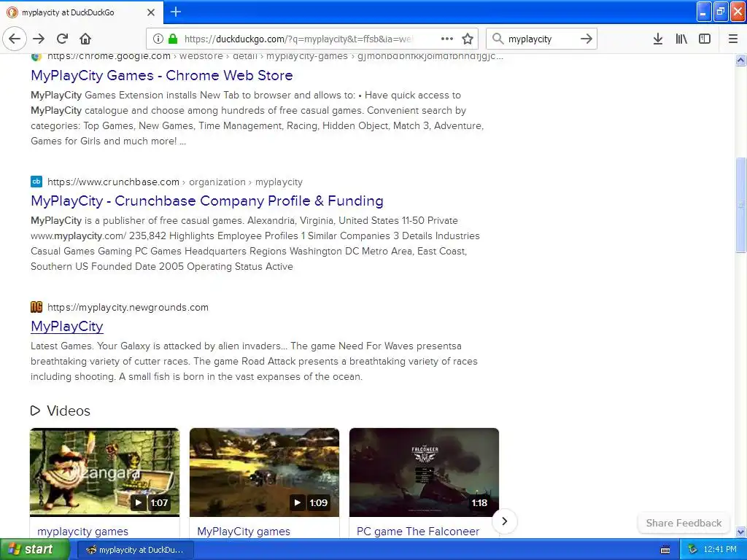Click the scrollbar down arrow
Viewport: 747px width, 560px height.
[740, 532]
